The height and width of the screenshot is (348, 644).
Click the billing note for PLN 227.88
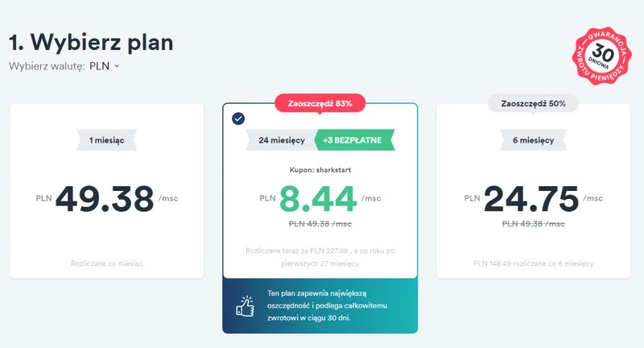point(320,257)
